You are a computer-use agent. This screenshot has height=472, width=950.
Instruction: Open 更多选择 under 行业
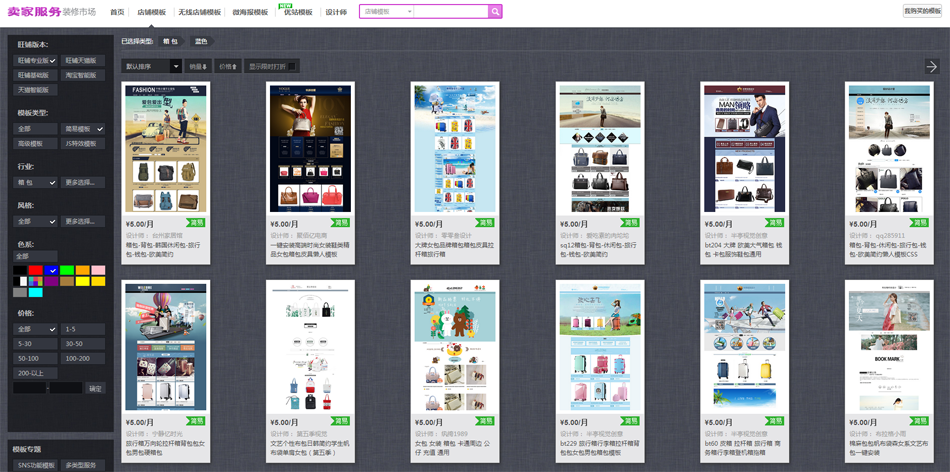81,183
